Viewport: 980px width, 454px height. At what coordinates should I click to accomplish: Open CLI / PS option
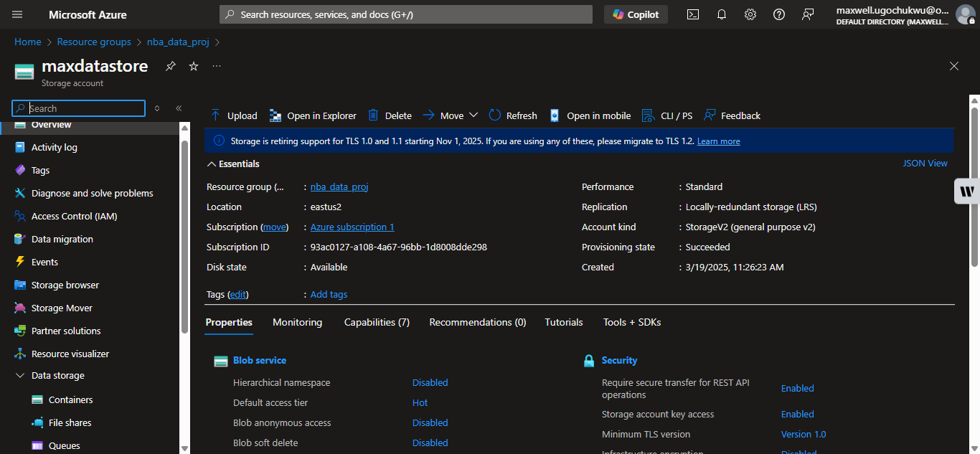click(667, 115)
